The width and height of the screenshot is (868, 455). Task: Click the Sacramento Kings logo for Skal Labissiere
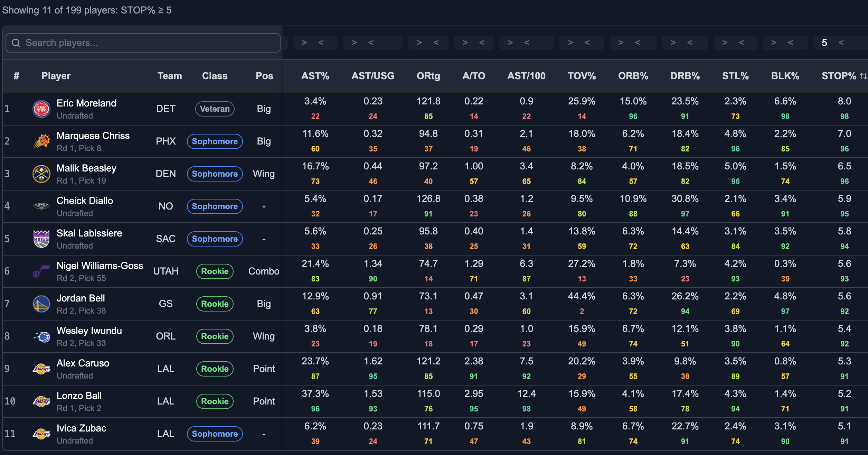[x=41, y=239]
